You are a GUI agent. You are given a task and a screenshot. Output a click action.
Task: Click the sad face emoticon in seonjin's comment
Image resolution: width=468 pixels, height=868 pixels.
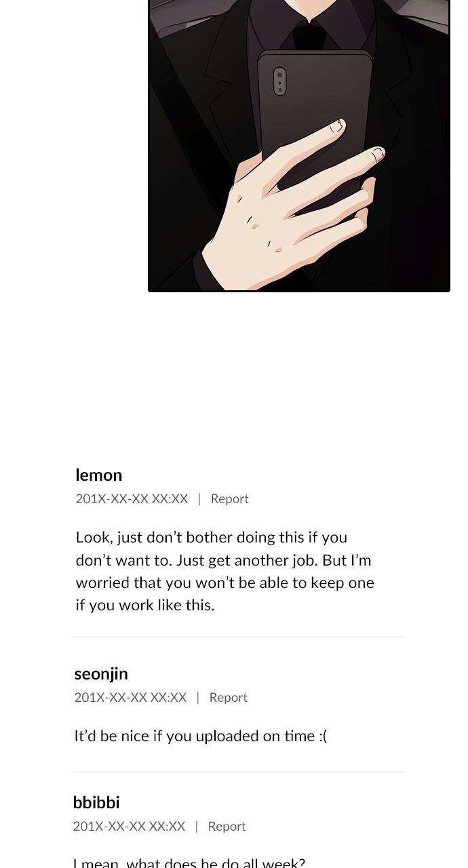point(322,736)
